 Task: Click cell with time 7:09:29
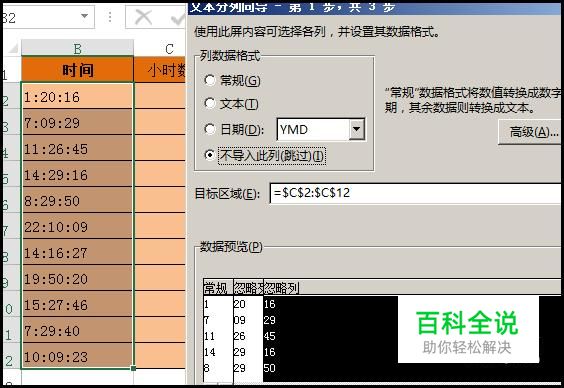[77, 122]
